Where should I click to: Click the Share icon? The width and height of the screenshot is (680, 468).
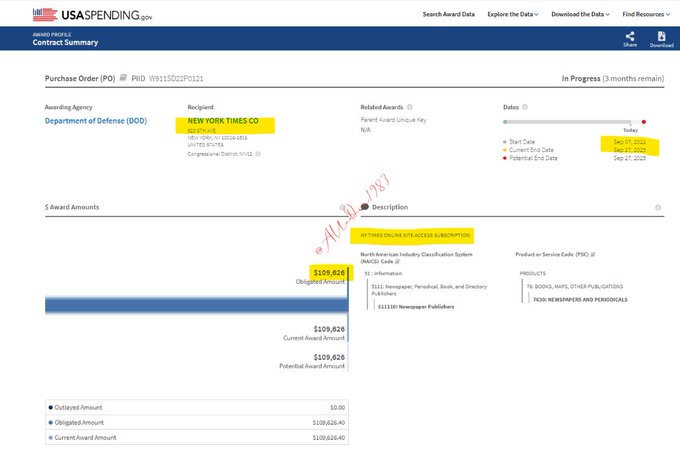click(630, 36)
